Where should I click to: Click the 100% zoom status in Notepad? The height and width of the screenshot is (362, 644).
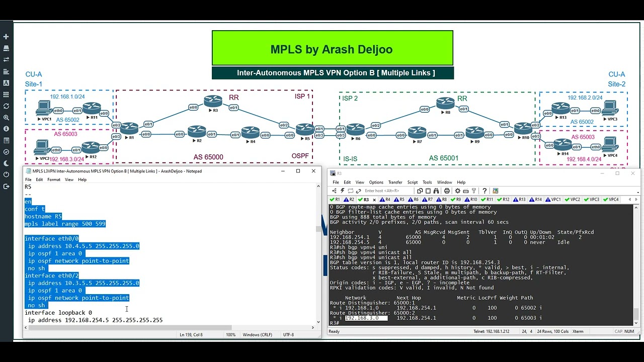point(230,335)
